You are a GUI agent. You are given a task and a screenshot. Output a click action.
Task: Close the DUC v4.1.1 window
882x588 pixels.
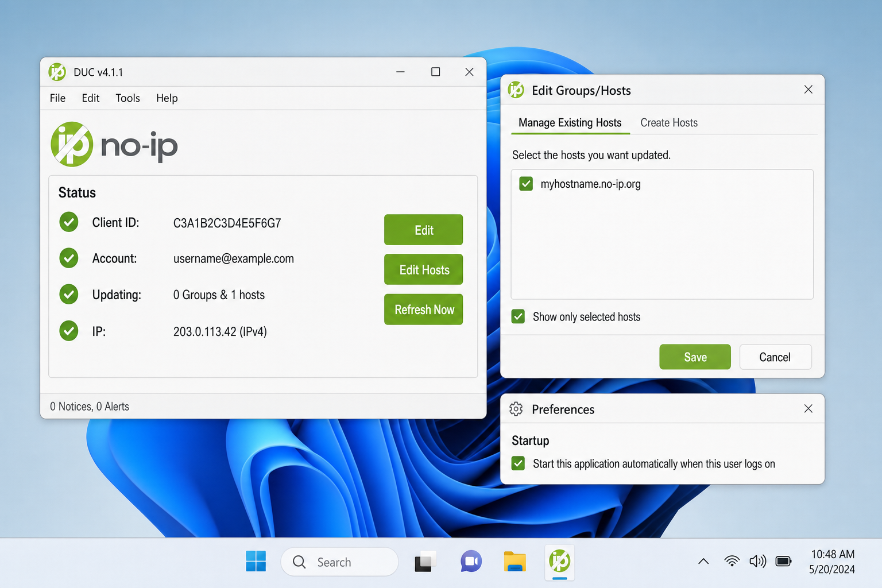pos(469,72)
